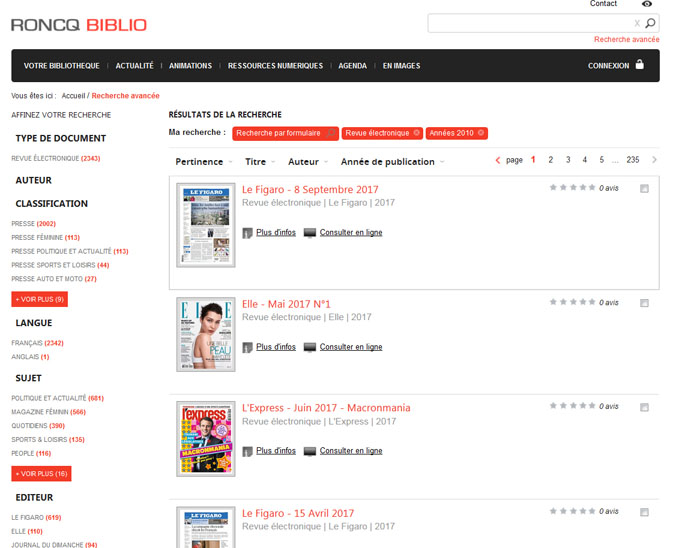Toggle the accessibility eye icon

point(647,4)
